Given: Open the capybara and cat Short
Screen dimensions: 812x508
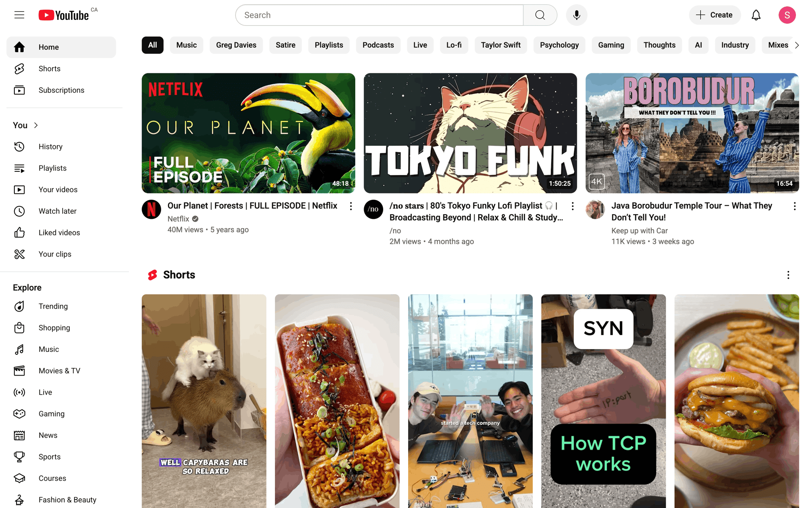Looking at the screenshot, I should tap(204, 401).
